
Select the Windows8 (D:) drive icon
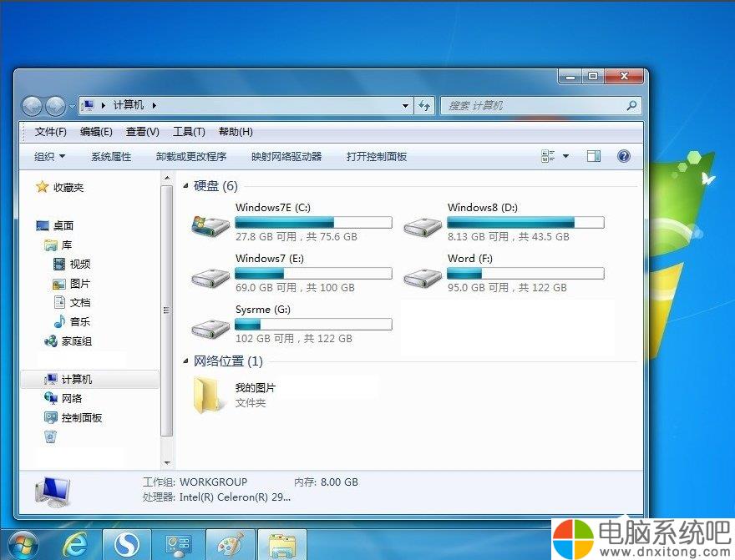pyautogui.click(x=423, y=227)
